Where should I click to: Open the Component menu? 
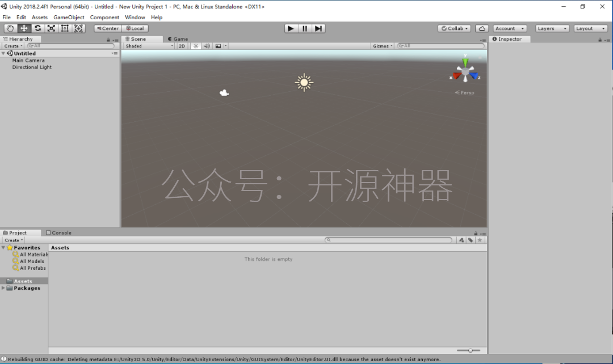[104, 17]
